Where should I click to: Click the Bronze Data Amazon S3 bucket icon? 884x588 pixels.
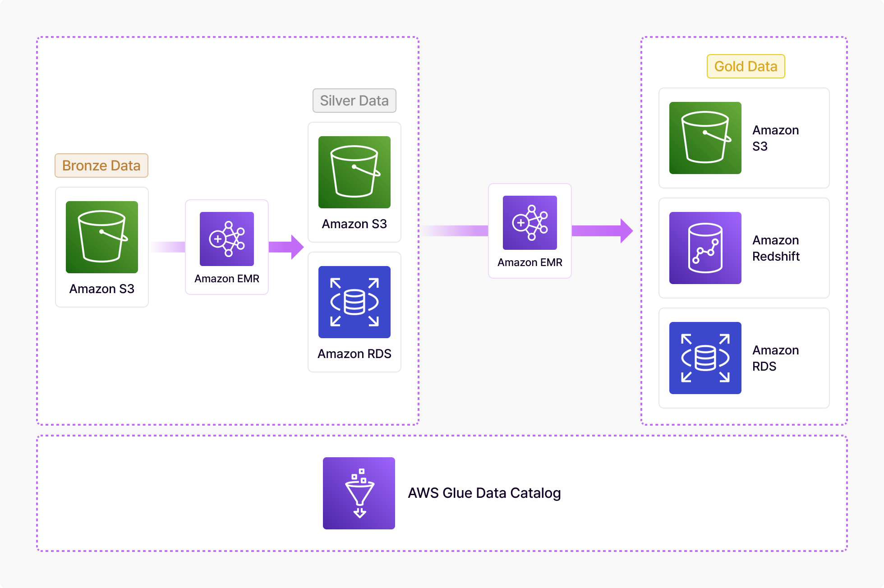click(102, 237)
